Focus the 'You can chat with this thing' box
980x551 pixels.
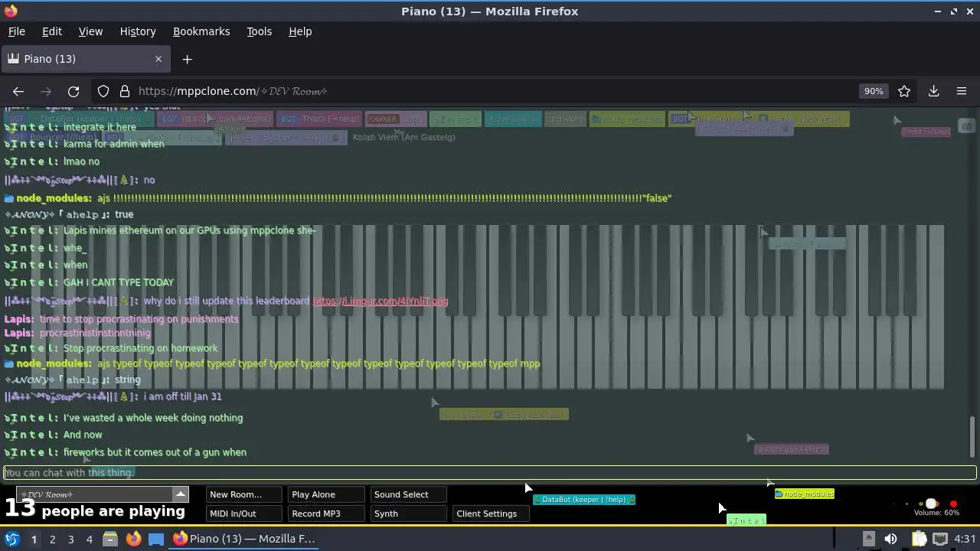(x=490, y=473)
